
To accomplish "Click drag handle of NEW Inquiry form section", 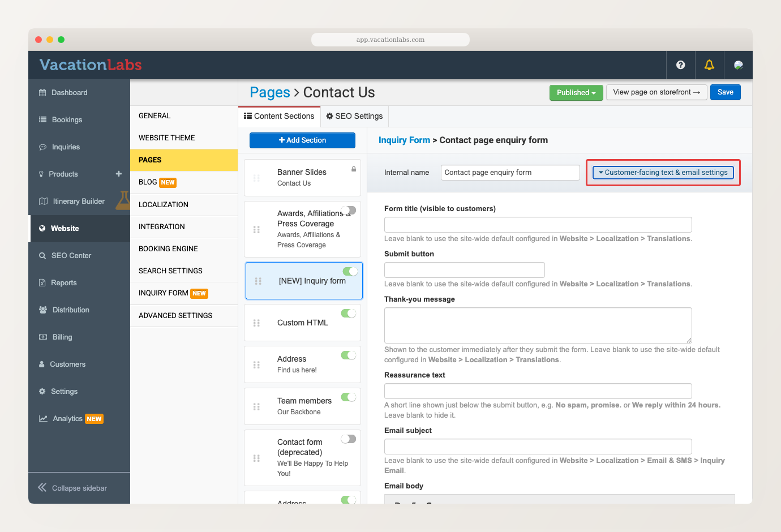I will click(x=258, y=281).
